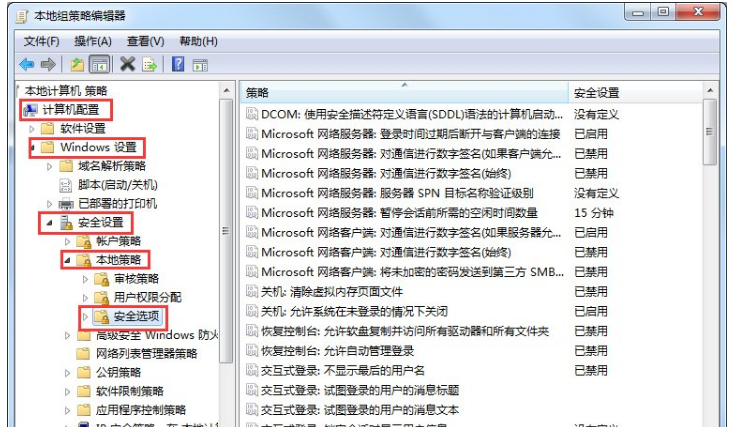Select Windows 设置 in the tree
Viewport: 731px width, 427px height.
98,147
